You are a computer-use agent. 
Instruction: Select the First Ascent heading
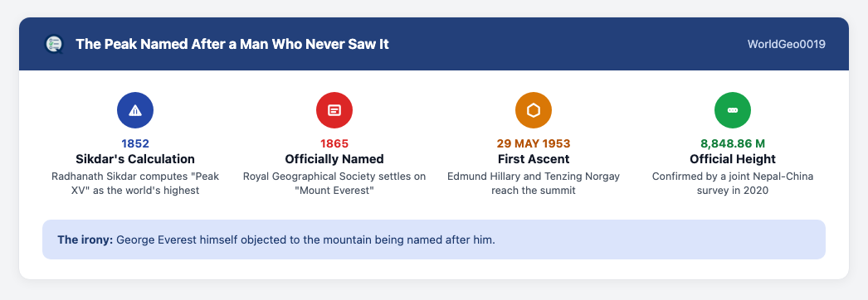point(534,159)
